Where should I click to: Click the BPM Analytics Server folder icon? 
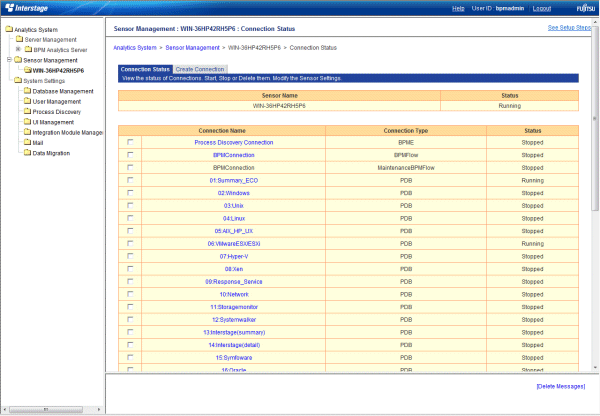(x=28, y=49)
